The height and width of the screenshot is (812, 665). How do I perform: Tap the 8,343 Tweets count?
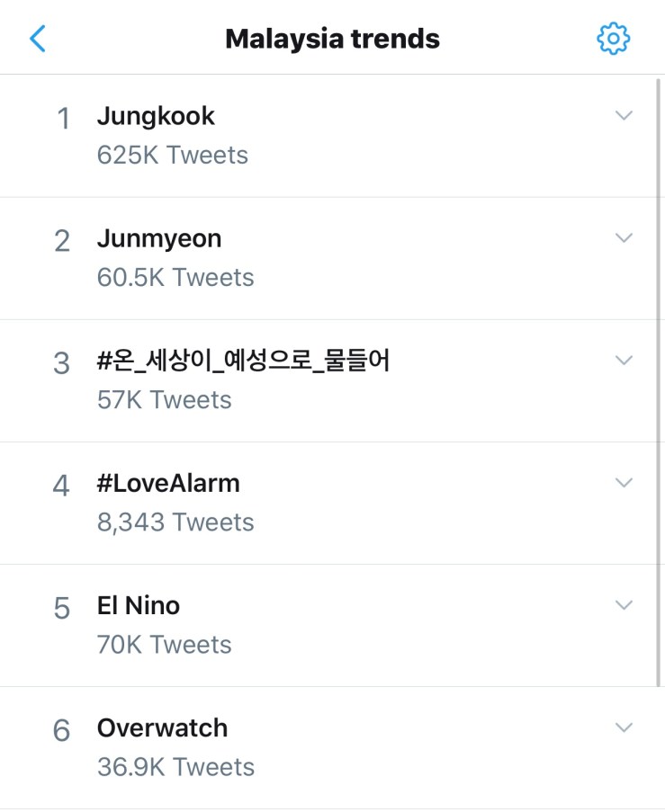coord(175,522)
